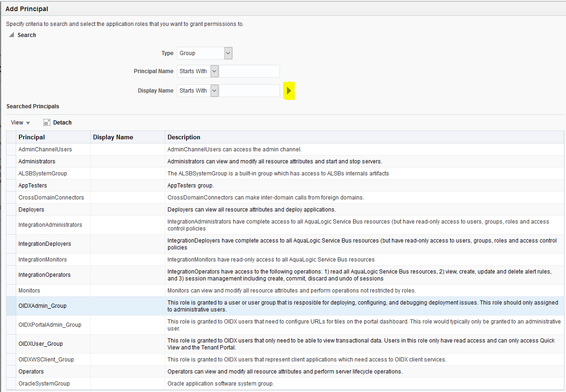Image resolution: width=566 pixels, height=392 pixels.
Task: Click inside the Principal Name input field
Action: point(249,71)
